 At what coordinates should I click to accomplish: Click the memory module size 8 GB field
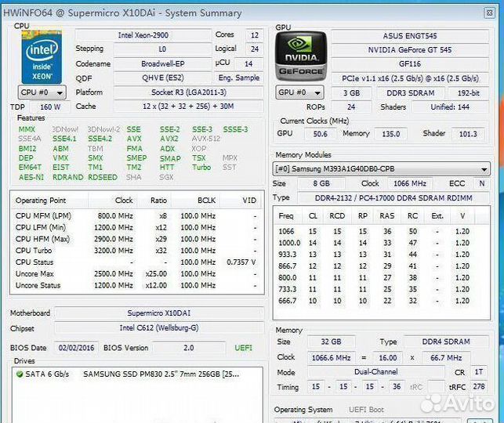321,184
